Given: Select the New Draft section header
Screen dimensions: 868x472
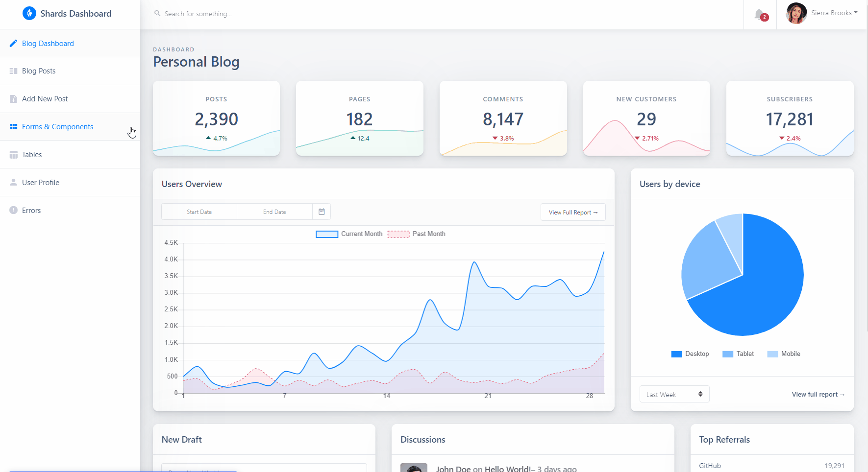Looking at the screenshot, I should 181,439.
